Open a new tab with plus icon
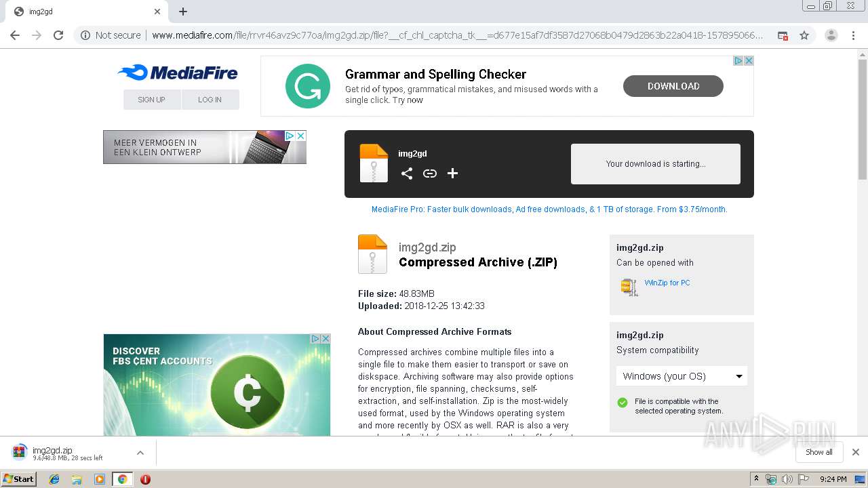Image resolution: width=868 pixels, height=488 pixels. click(x=183, y=12)
